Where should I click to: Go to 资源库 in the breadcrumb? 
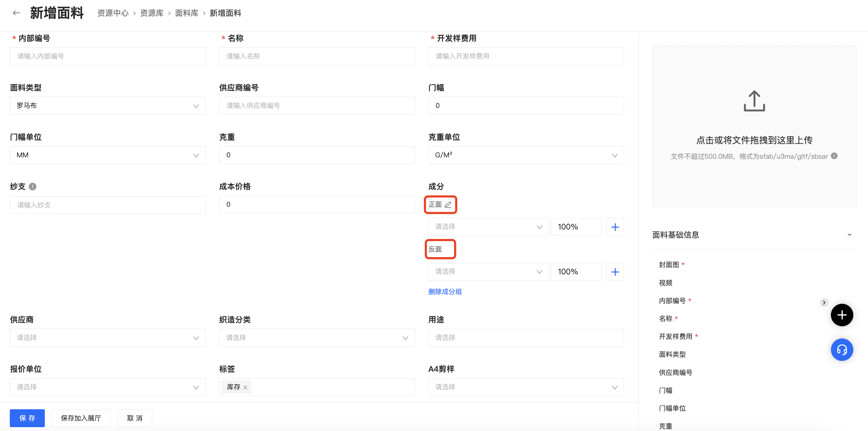pyautogui.click(x=152, y=13)
